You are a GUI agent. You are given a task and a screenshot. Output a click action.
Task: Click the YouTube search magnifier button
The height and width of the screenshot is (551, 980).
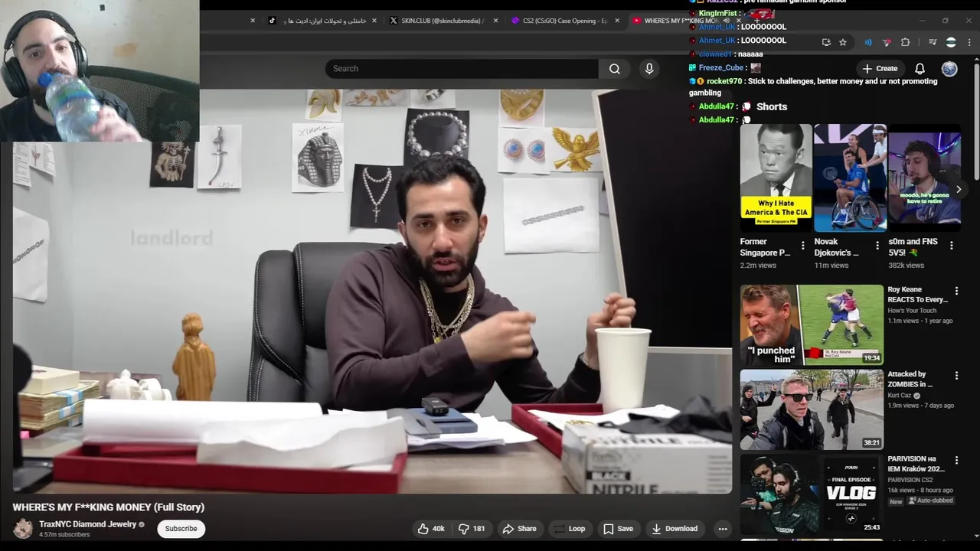[615, 69]
